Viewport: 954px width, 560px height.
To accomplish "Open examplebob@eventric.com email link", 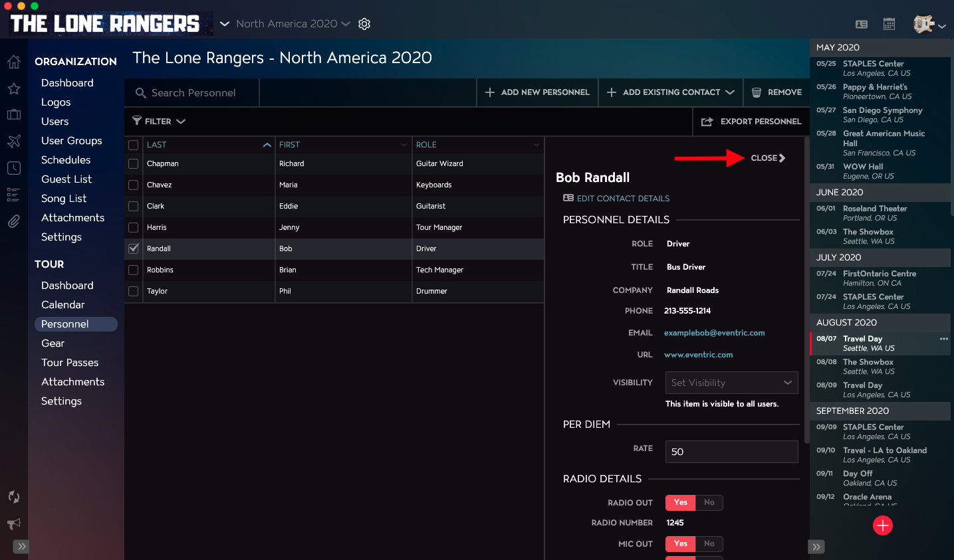I will 714,333.
